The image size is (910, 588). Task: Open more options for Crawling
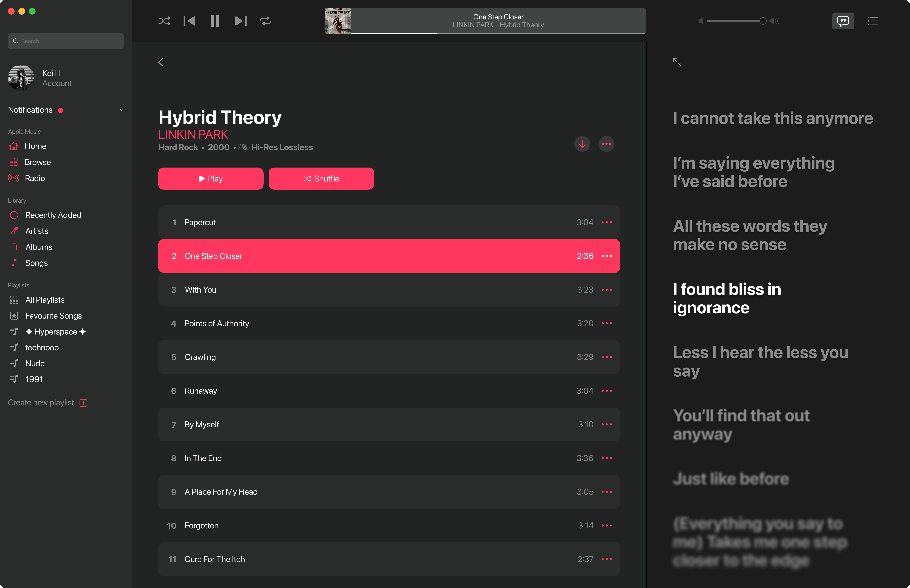pos(607,357)
